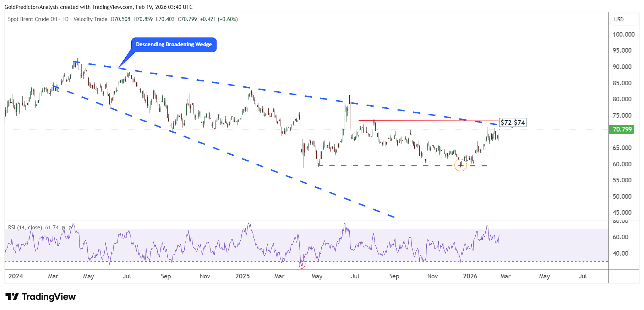Click the 2026 label on time axis
Viewport: 644px width, 310px height.
[x=470, y=276]
